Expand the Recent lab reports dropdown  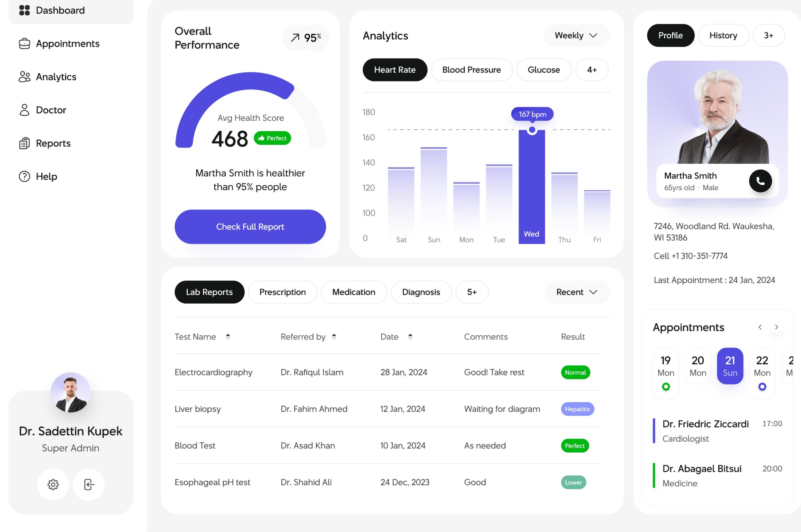[x=574, y=292]
